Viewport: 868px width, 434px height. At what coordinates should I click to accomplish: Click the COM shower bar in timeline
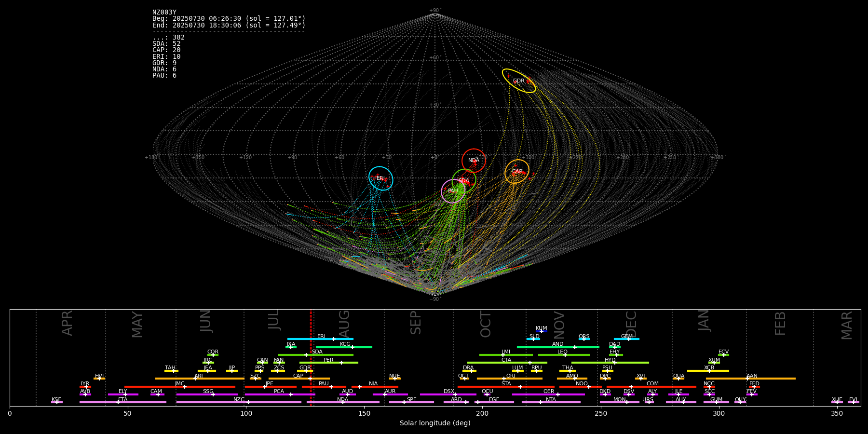tap(652, 387)
